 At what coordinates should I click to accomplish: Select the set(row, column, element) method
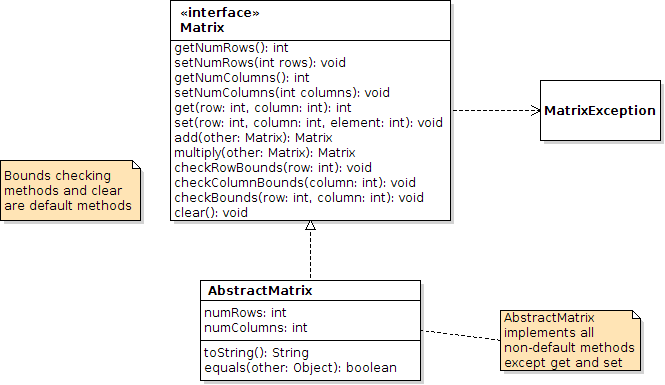pos(308,123)
